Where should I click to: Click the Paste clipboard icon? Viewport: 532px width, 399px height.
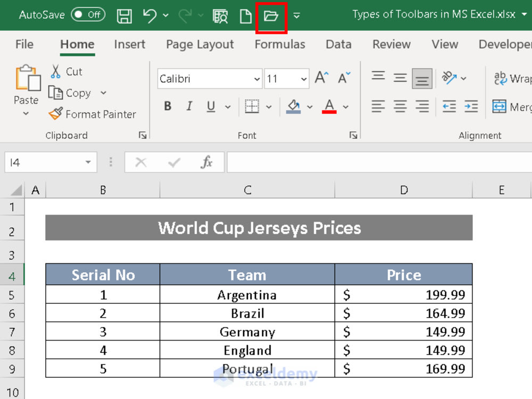tap(28, 78)
